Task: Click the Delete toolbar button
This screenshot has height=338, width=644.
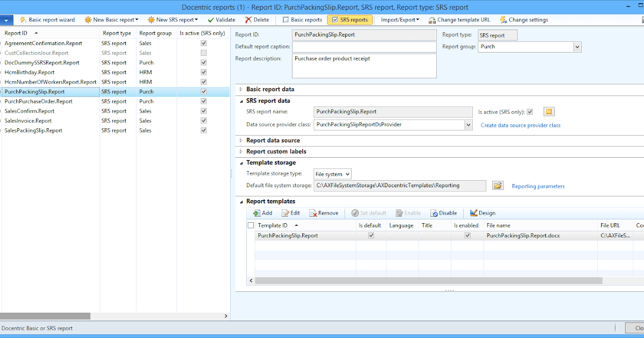Action: tap(257, 20)
